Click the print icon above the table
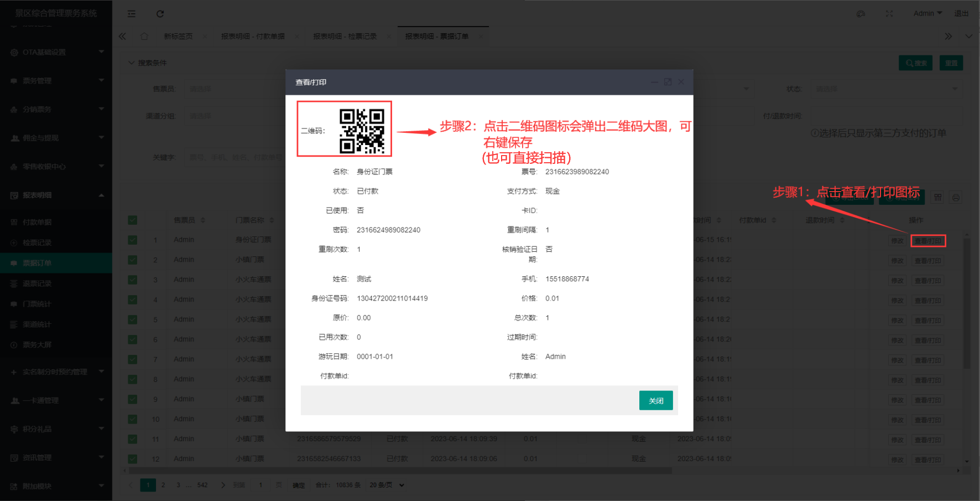This screenshot has height=501, width=980. (956, 198)
